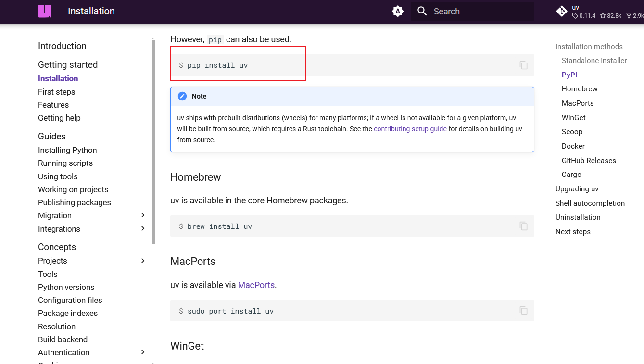Open Package indexes page
The width and height of the screenshot is (644, 364).
(x=68, y=313)
